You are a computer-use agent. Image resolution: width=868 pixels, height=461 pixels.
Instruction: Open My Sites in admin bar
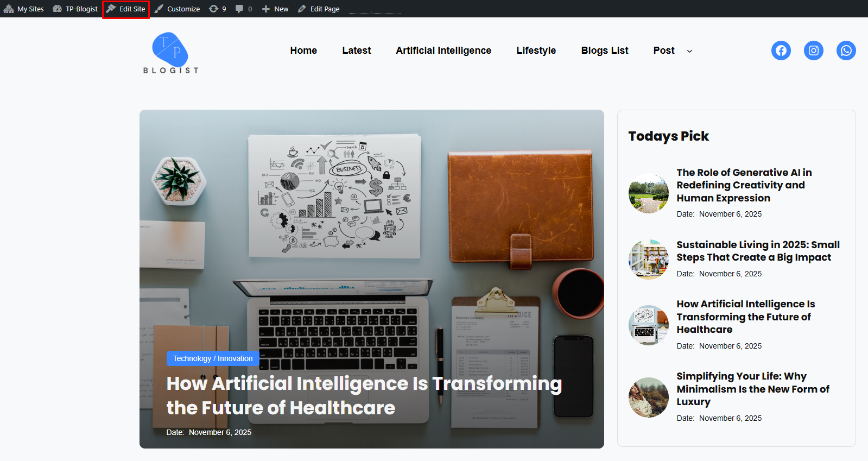click(24, 9)
